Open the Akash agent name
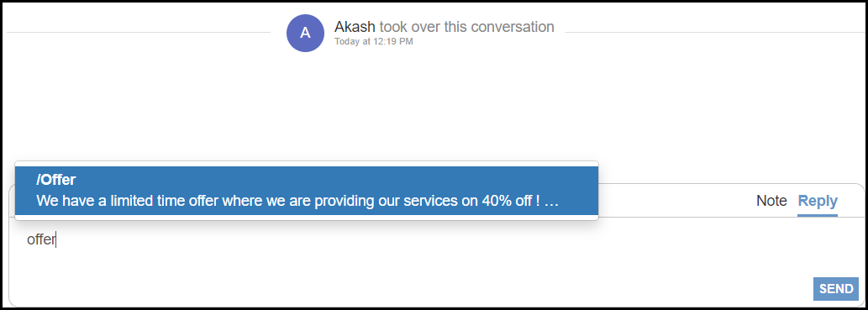 click(355, 27)
